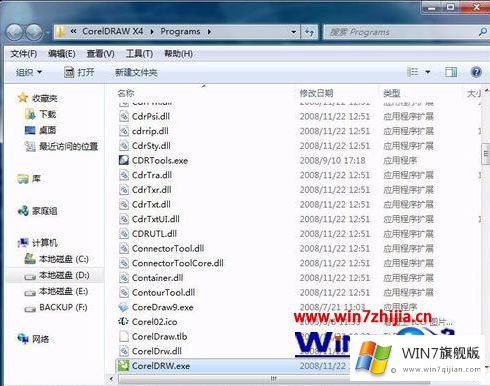Expand the Organize dropdown menu
This screenshot has height=386, width=490.
pos(29,72)
